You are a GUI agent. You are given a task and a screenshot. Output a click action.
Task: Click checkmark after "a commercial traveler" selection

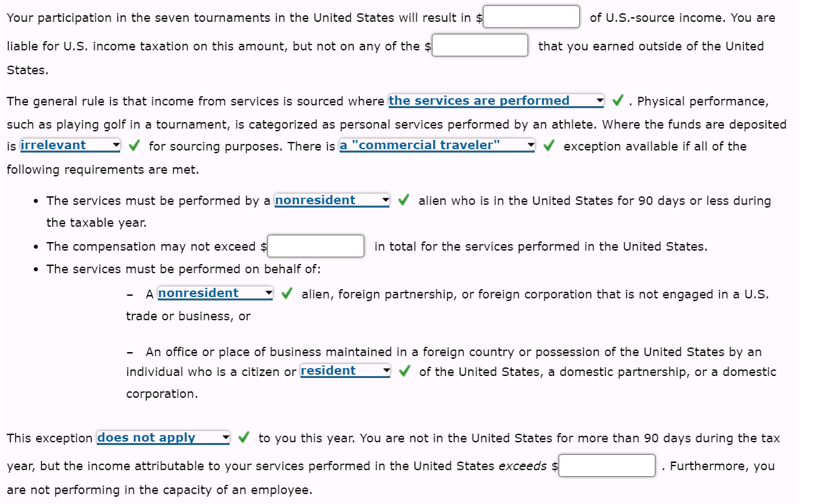coord(549,145)
